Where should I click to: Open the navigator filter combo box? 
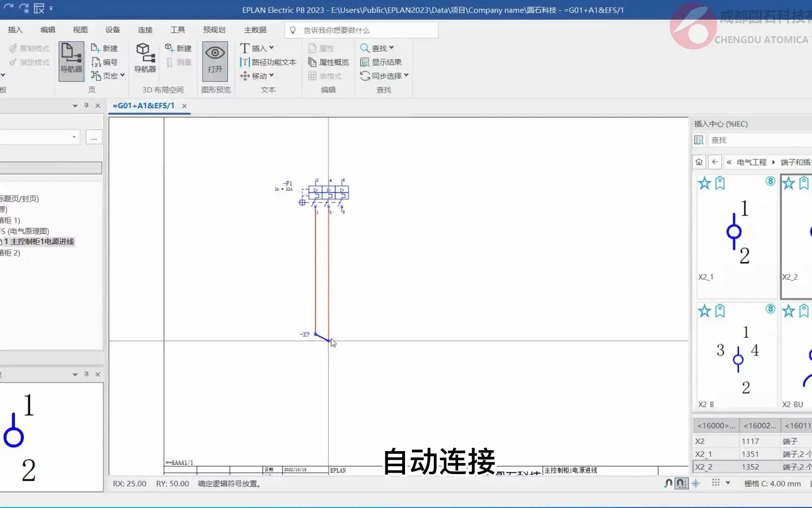point(39,137)
